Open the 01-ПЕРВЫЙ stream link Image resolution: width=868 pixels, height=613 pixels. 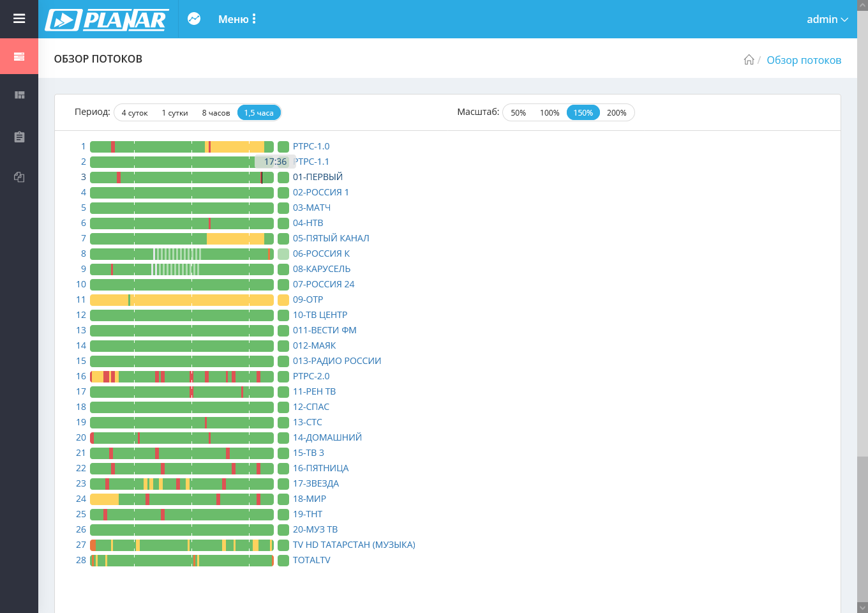coord(318,177)
